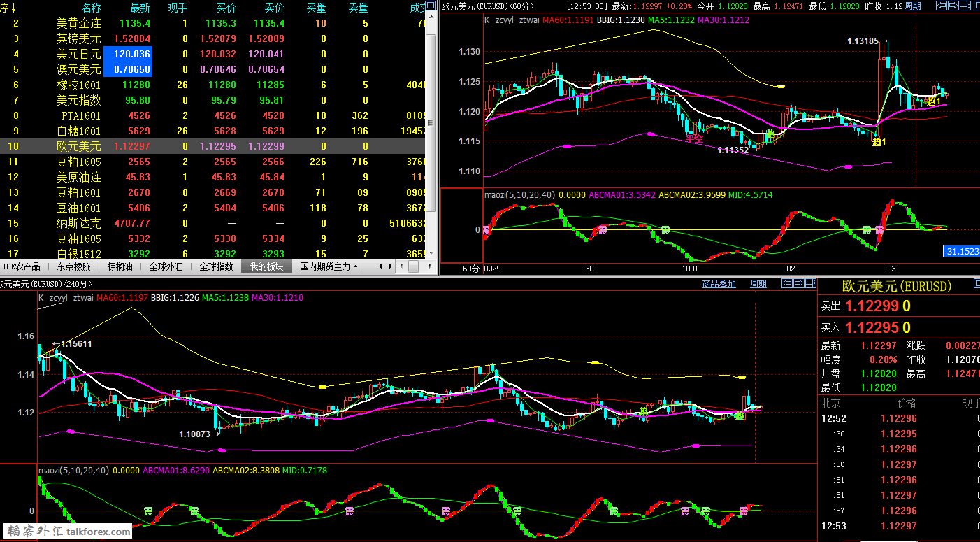Select the 我的板块 tab
The height and width of the screenshot is (542, 980).
[x=267, y=266]
